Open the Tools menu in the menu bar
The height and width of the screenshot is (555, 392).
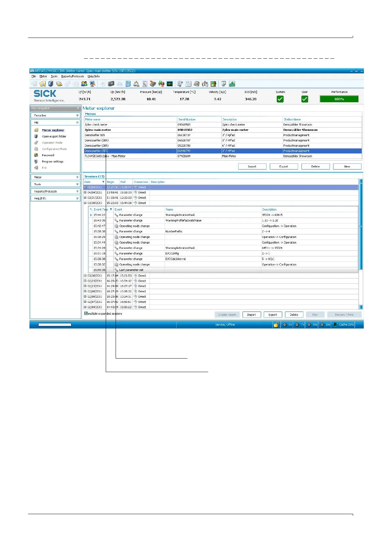54,76
